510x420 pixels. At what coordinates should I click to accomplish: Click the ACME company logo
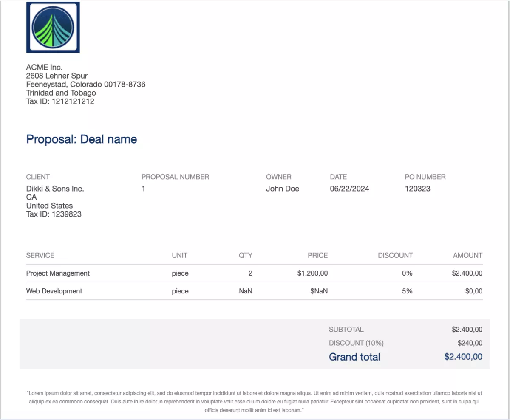[53, 27]
